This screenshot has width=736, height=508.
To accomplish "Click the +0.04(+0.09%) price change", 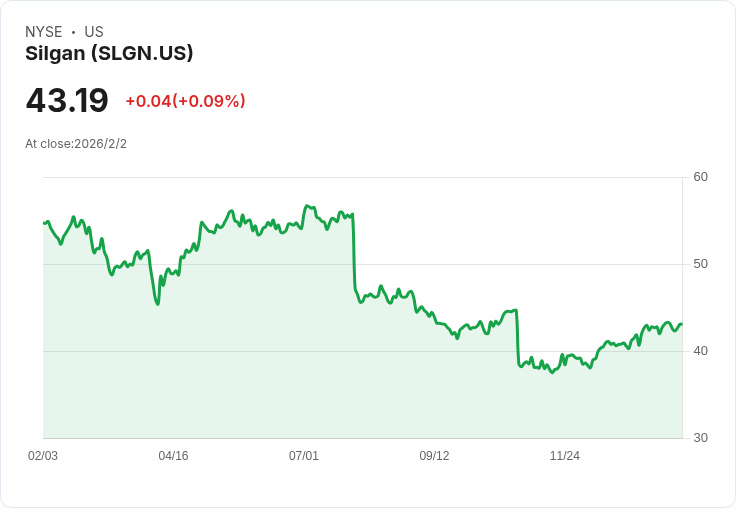I will [185, 101].
